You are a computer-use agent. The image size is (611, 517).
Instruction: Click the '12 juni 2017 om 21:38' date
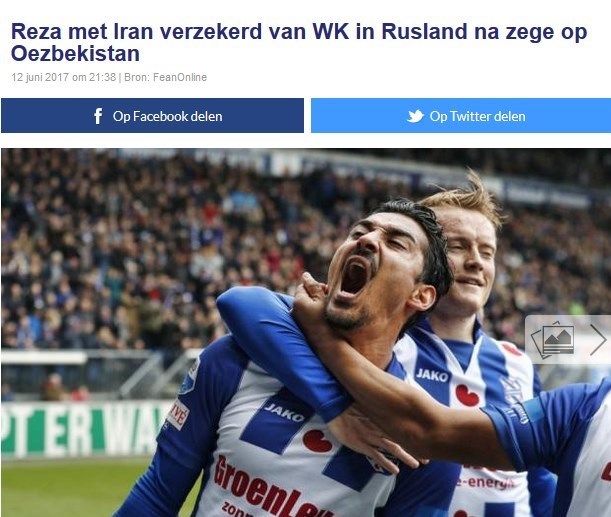tap(64, 77)
